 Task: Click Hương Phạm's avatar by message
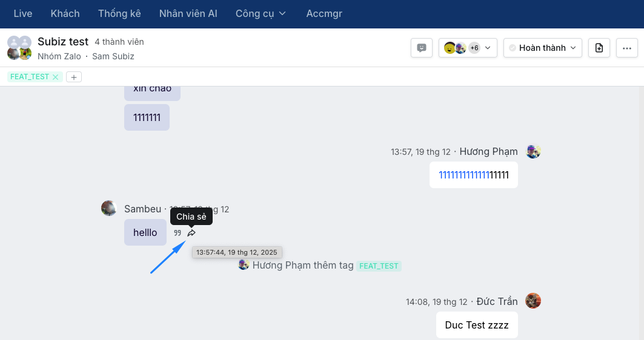click(533, 151)
